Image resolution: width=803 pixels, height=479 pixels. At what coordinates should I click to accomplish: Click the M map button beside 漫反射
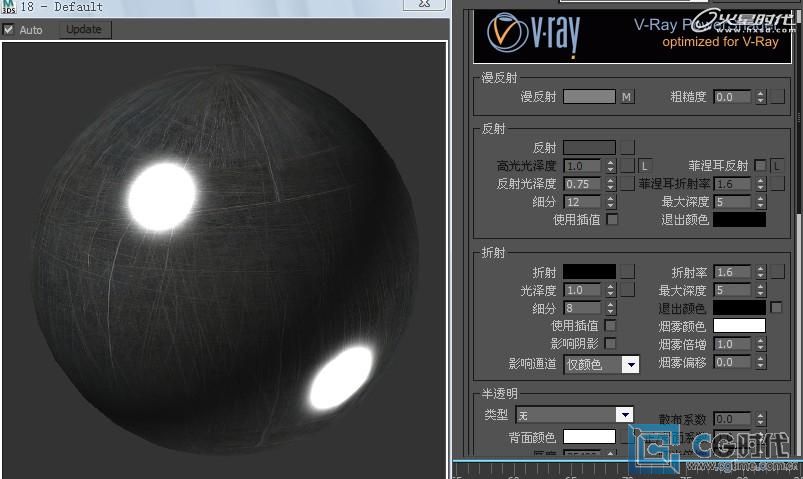pyautogui.click(x=626, y=96)
